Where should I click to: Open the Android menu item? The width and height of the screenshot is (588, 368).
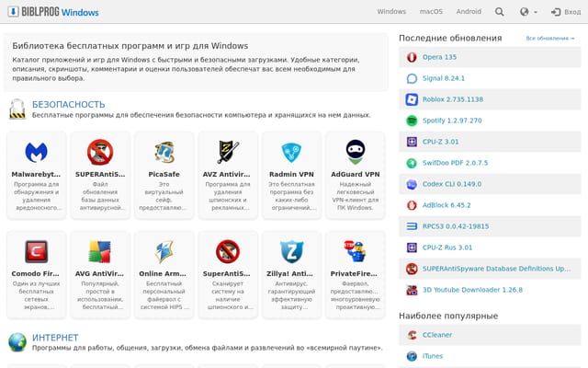point(469,12)
